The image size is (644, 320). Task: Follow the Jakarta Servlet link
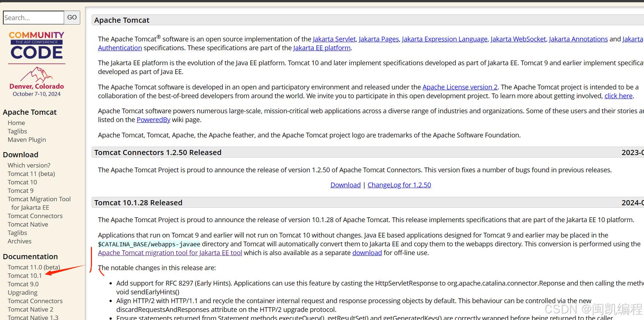pyautogui.click(x=334, y=39)
